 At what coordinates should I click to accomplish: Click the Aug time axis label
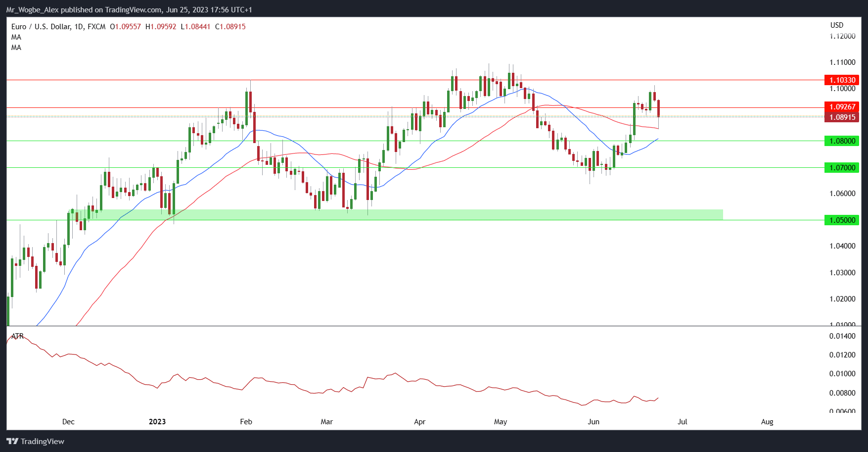point(767,422)
